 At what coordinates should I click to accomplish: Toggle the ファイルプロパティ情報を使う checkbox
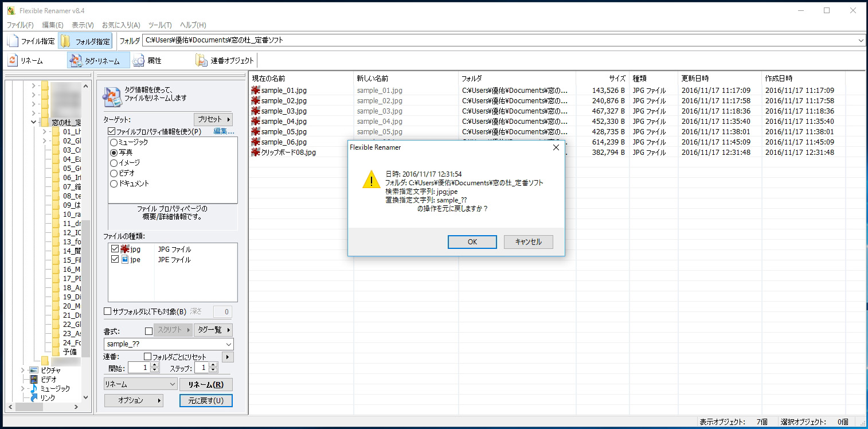(x=112, y=131)
